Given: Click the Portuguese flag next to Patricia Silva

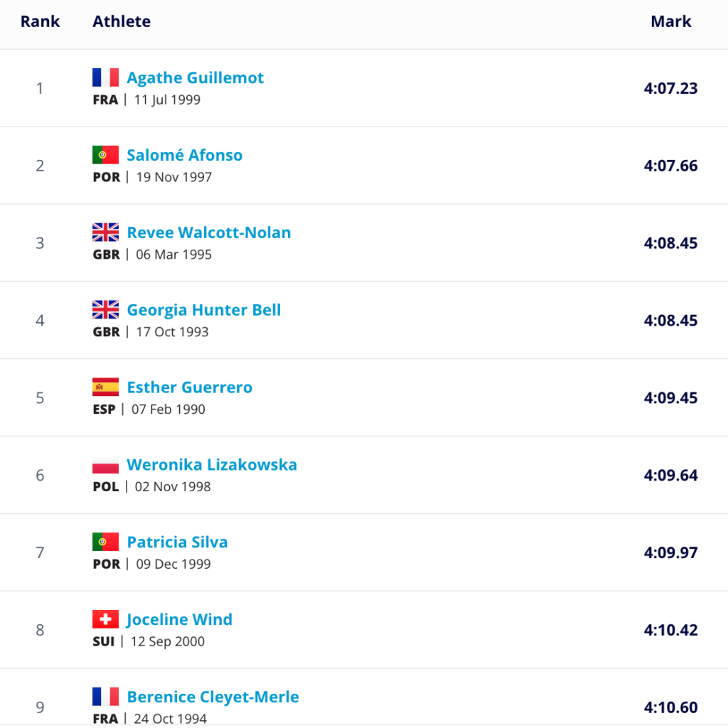Looking at the screenshot, I should 105,542.
